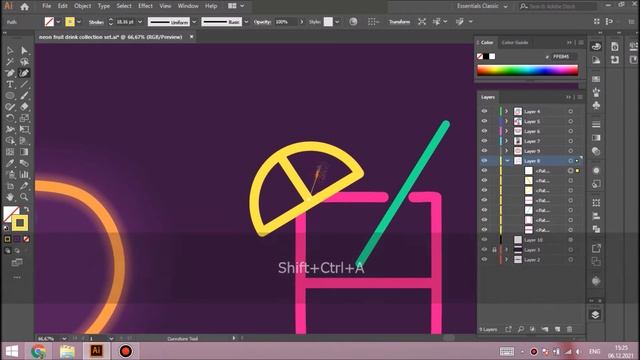The height and width of the screenshot is (360, 640).
Task: Select the Ellipse shape tool
Action: coord(10,96)
